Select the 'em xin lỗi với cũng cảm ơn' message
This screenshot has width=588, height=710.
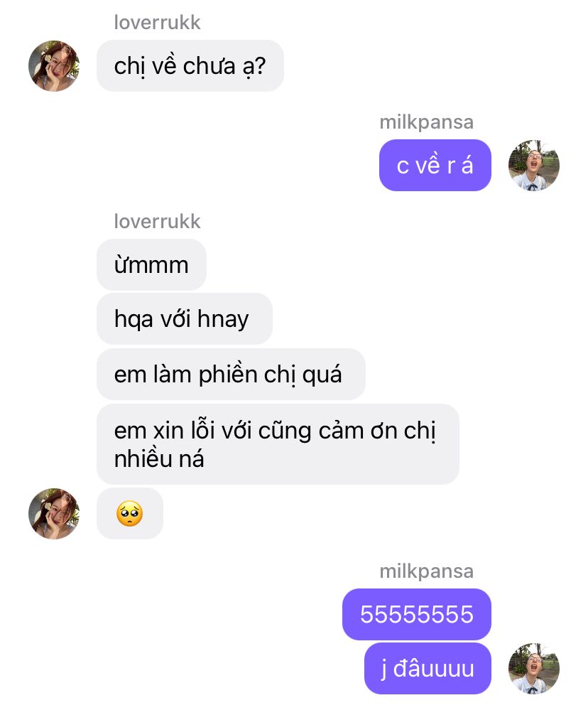click(x=278, y=444)
